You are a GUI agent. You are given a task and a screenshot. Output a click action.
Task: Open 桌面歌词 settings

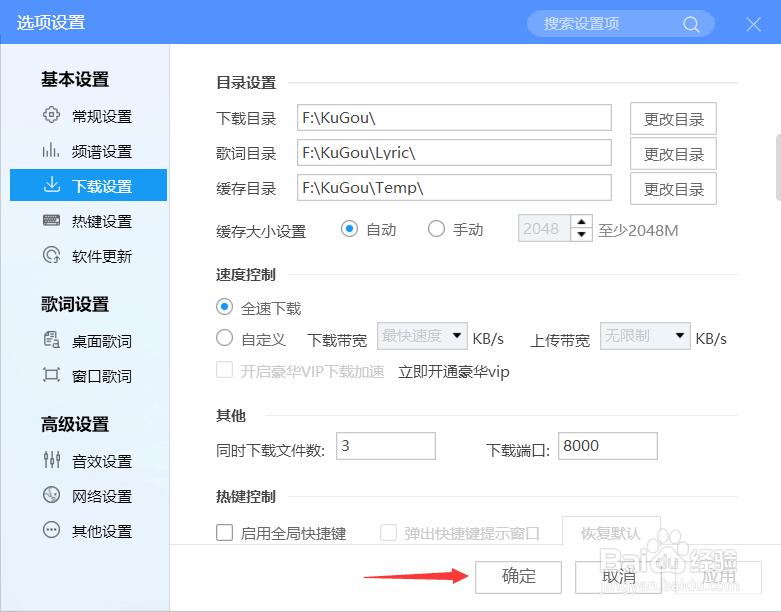(x=89, y=341)
